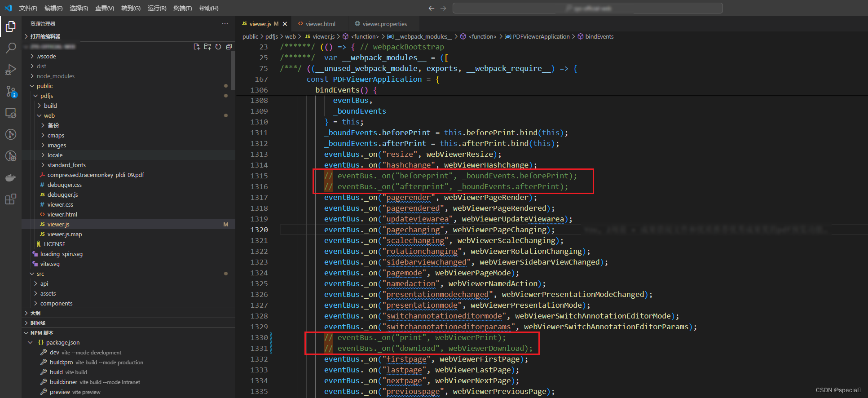Collapse the NPM 脚本 section
Screen dimensions: 868x398
(x=128, y=333)
